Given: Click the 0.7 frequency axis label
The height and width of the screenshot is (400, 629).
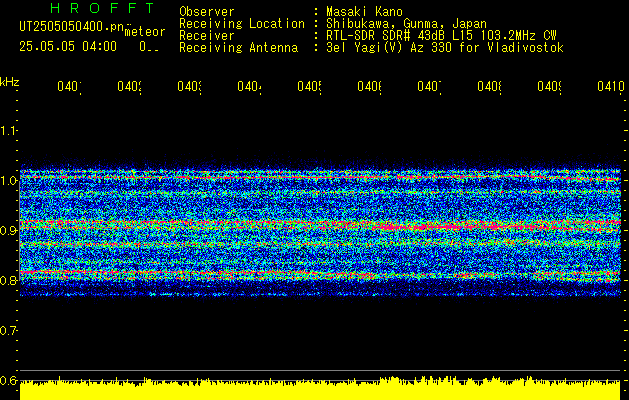Looking at the screenshot, I should [x=9, y=330].
